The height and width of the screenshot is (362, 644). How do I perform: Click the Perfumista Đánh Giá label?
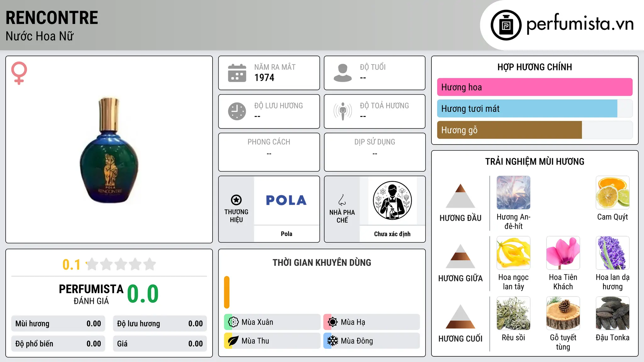click(91, 294)
